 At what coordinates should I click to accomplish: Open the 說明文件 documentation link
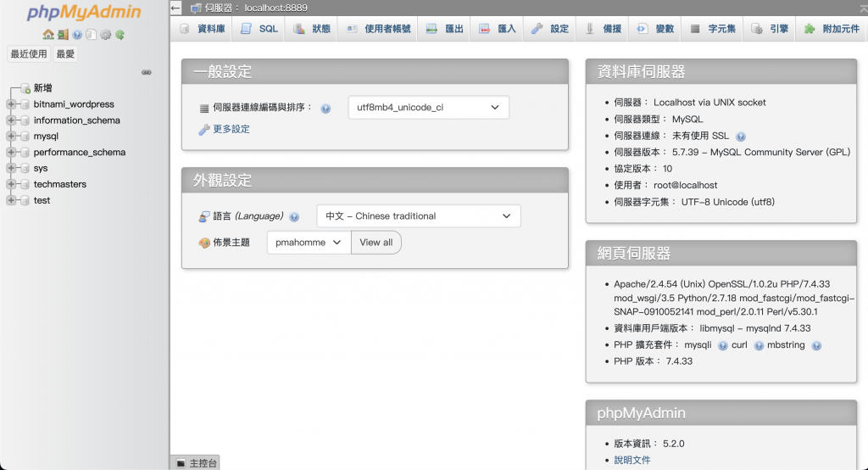pyautogui.click(x=632, y=460)
